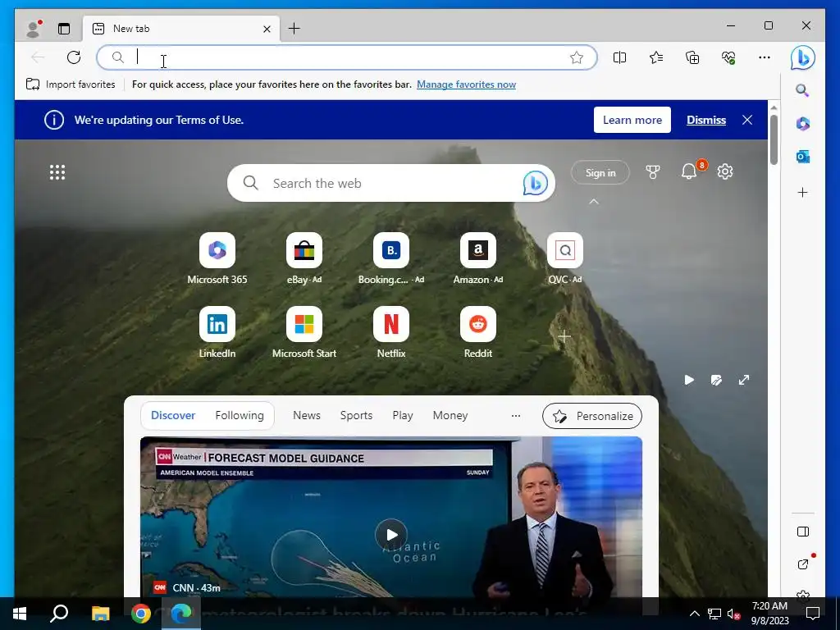Expand background to full view
Viewport: 840px width, 630px height.
pyautogui.click(x=743, y=380)
